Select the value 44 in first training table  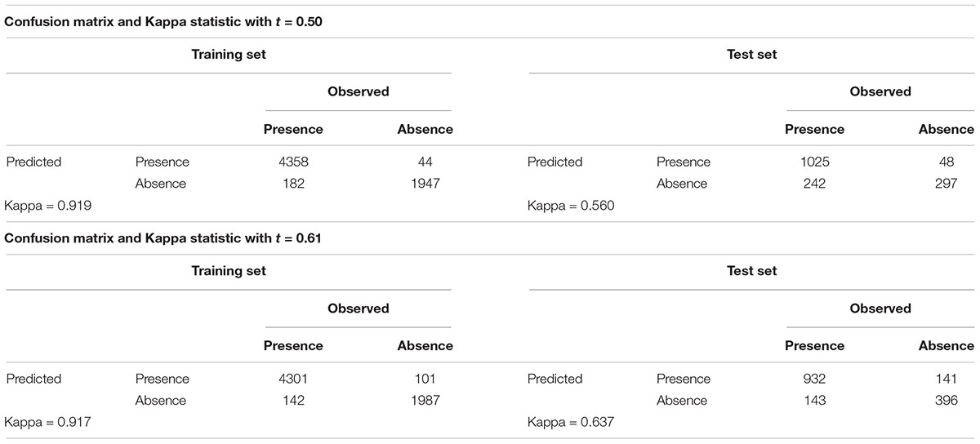pos(425,162)
